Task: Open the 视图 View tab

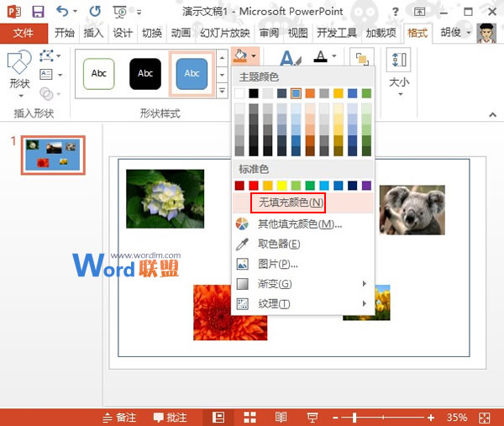Action: [297, 33]
